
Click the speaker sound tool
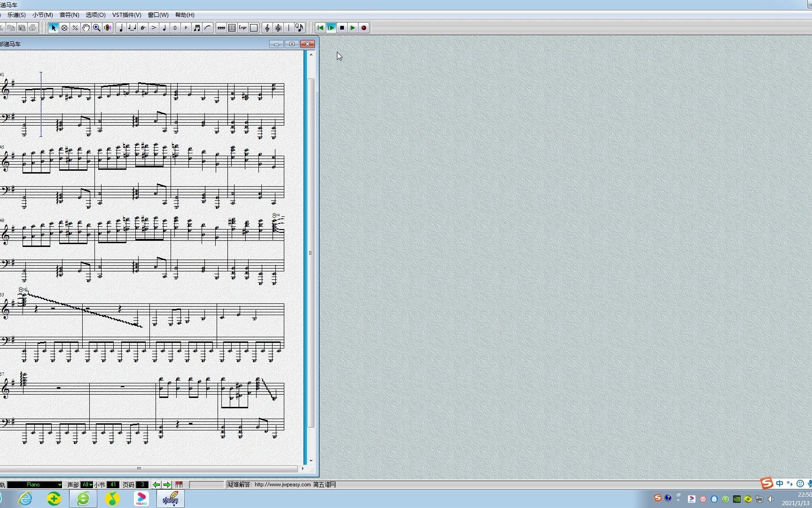(x=108, y=28)
